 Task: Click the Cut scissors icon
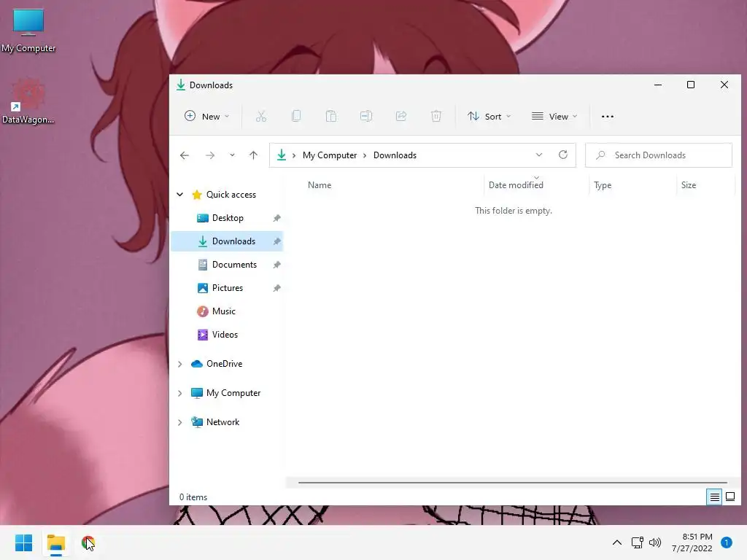click(x=261, y=116)
